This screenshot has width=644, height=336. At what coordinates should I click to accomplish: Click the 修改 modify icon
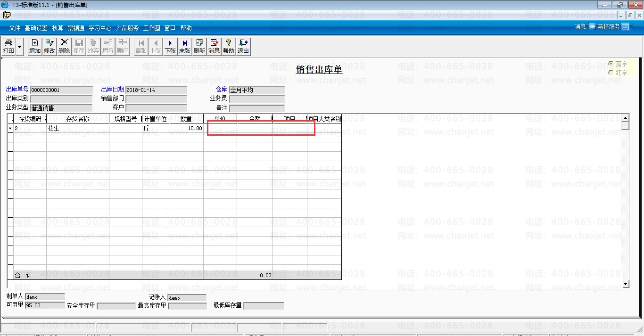50,46
